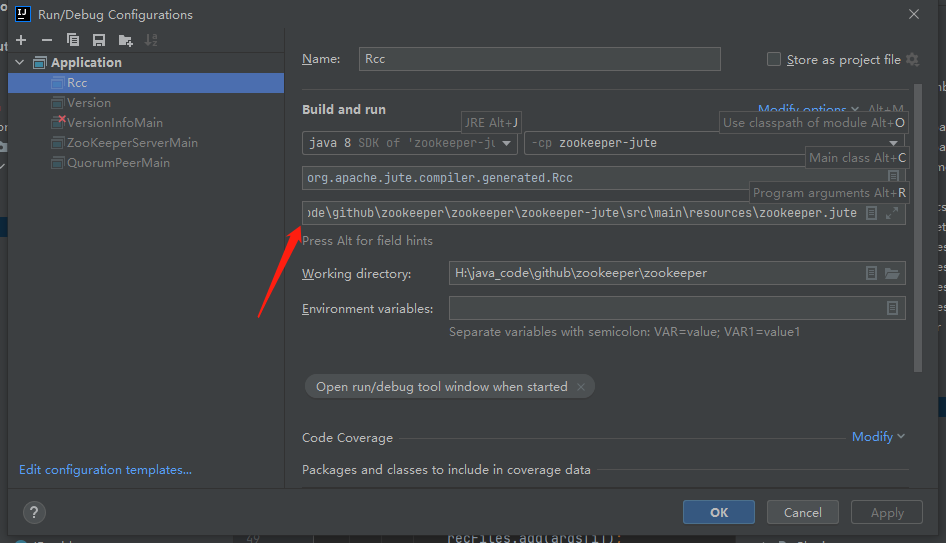Open Edit configuration templates link
946x543 pixels.
tap(105, 469)
